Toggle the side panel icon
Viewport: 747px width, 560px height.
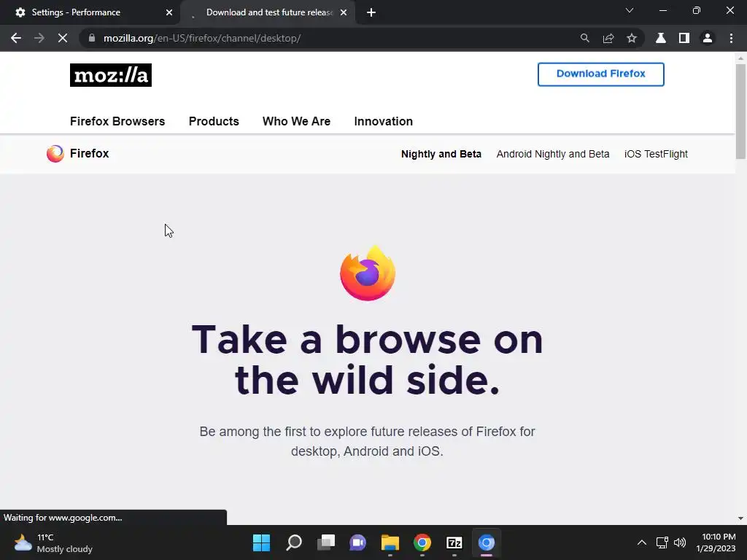[x=684, y=38]
